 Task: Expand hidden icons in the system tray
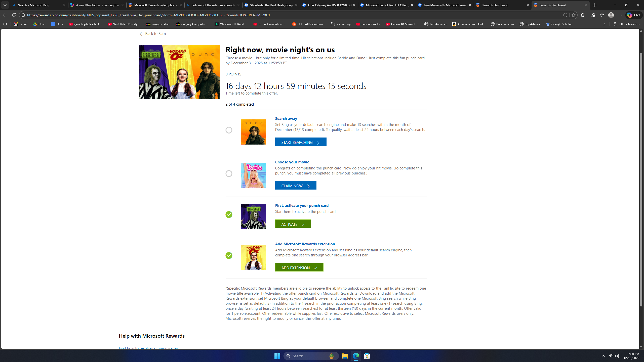pyautogui.click(x=603, y=356)
